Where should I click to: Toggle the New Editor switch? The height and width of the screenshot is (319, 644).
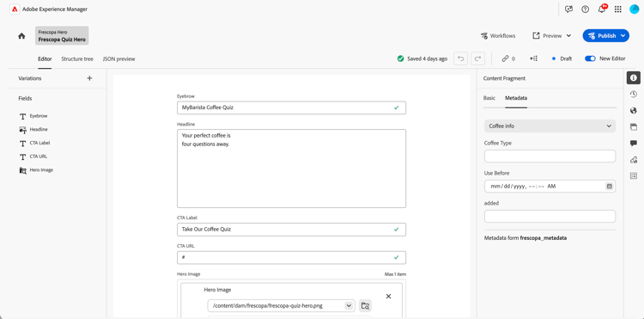[x=590, y=58]
